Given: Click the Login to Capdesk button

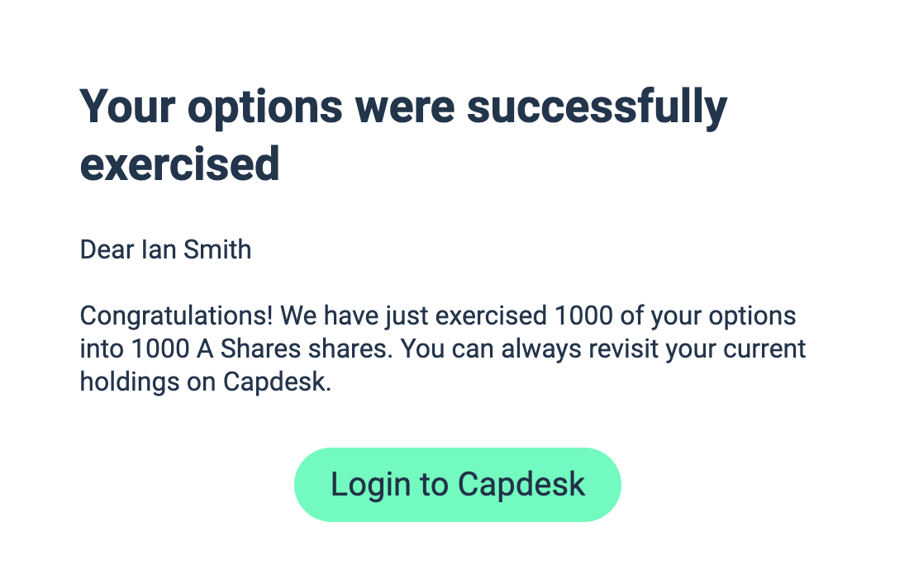Looking at the screenshot, I should (458, 484).
